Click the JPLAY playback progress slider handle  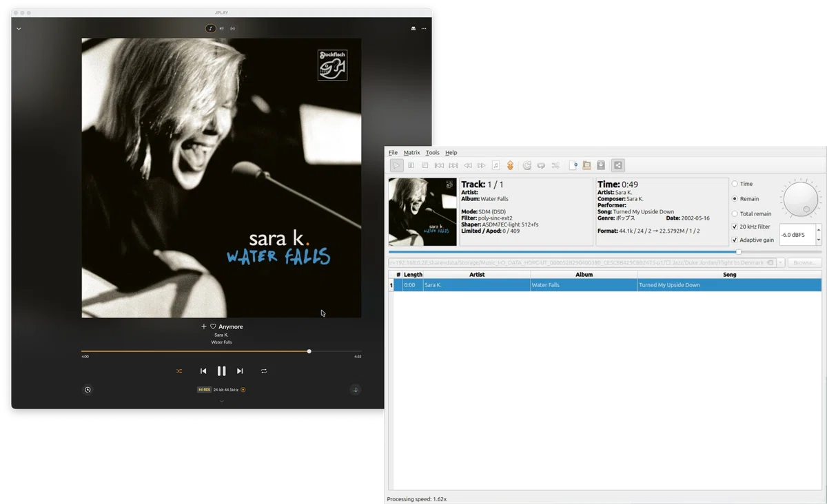point(309,351)
